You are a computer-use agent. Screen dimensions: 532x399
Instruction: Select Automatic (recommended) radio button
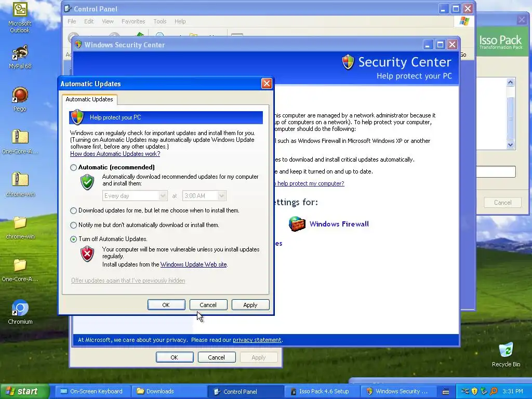(73, 168)
